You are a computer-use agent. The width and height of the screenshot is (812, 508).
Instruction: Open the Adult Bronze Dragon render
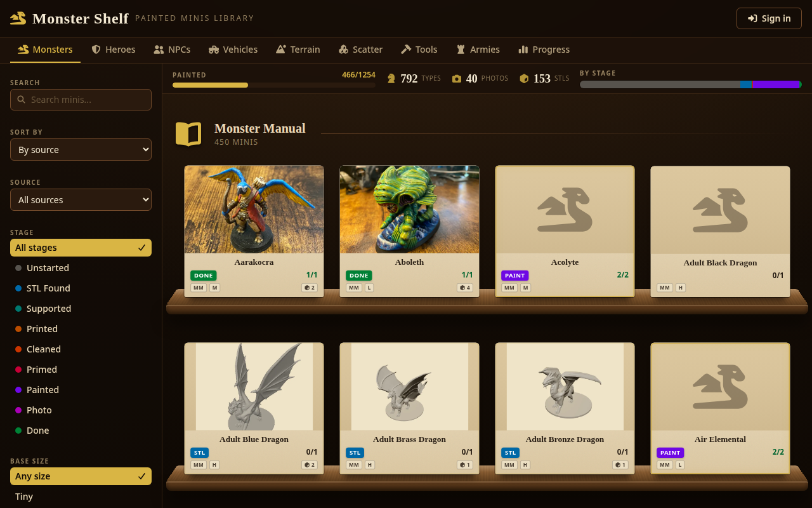(565, 387)
